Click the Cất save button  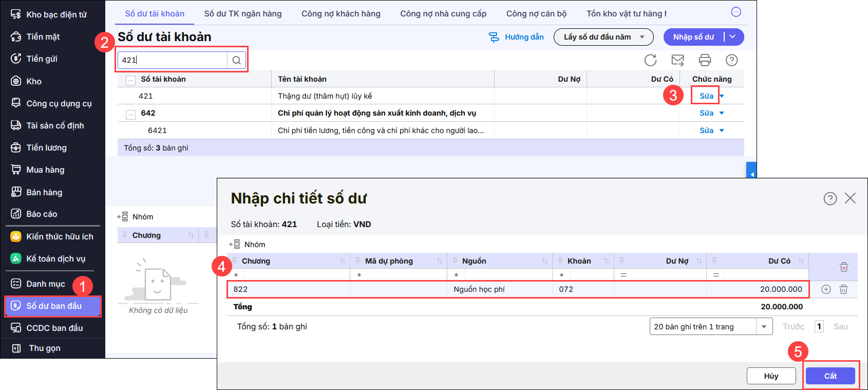pos(830,376)
